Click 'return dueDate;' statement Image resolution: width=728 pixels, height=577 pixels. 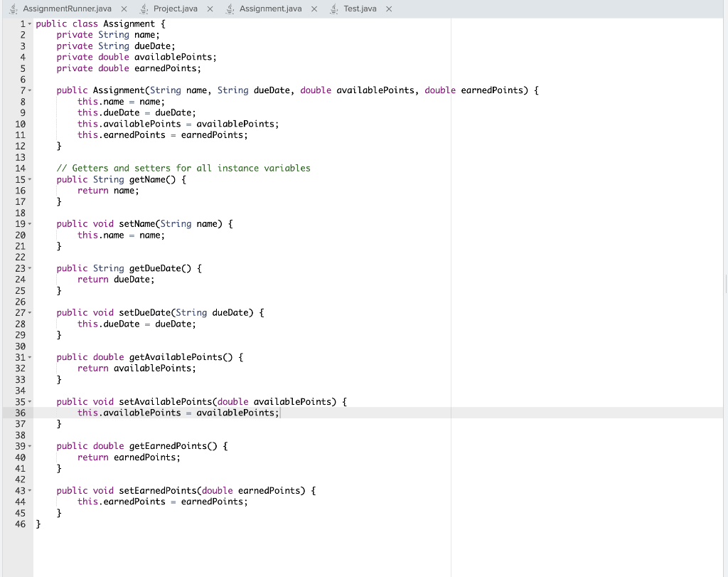[116, 279]
